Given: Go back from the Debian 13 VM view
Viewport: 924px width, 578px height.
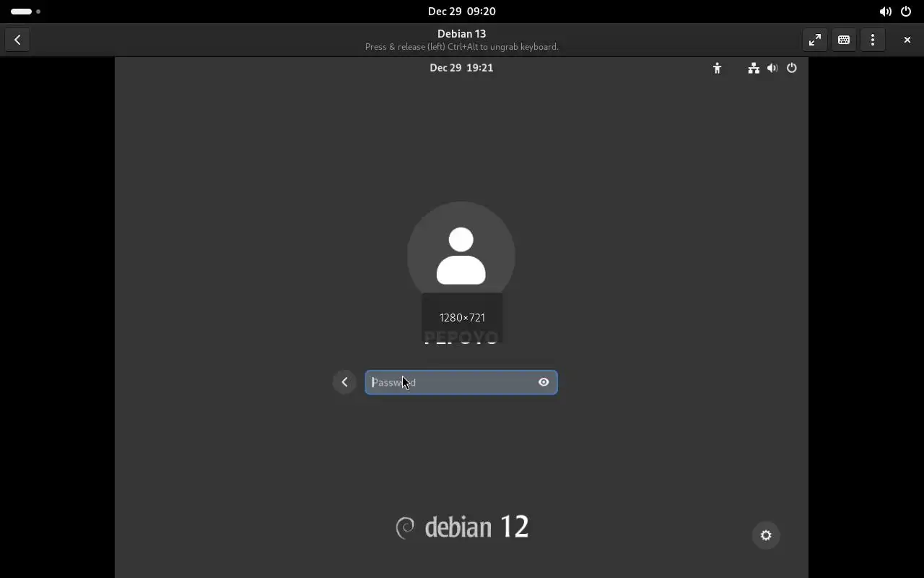Looking at the screenshot, I should (17, 40).
